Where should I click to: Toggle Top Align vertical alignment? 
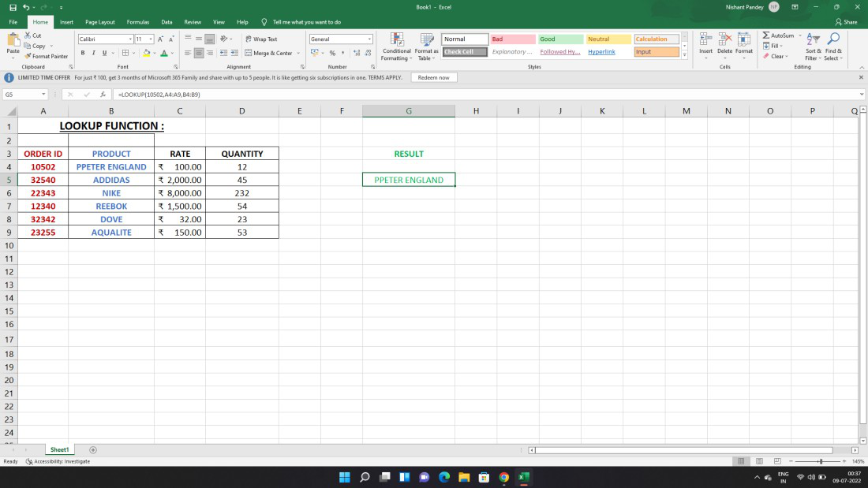point(188,39)
